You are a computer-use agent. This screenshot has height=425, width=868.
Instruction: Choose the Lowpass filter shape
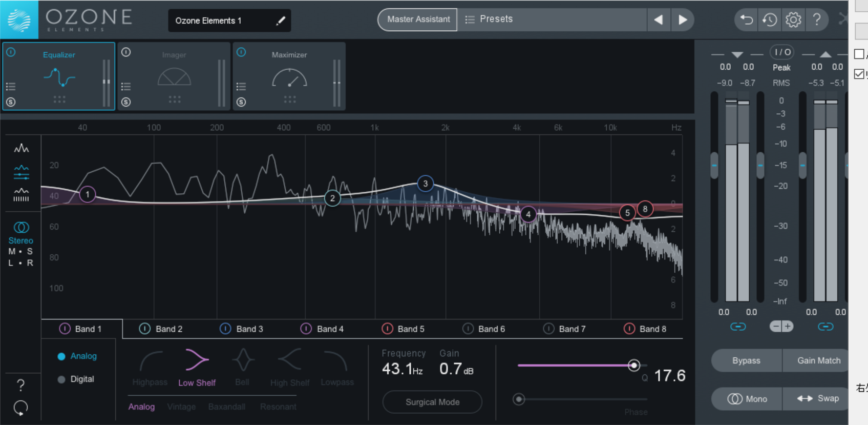pyautogui.click(x=337, y=367)
